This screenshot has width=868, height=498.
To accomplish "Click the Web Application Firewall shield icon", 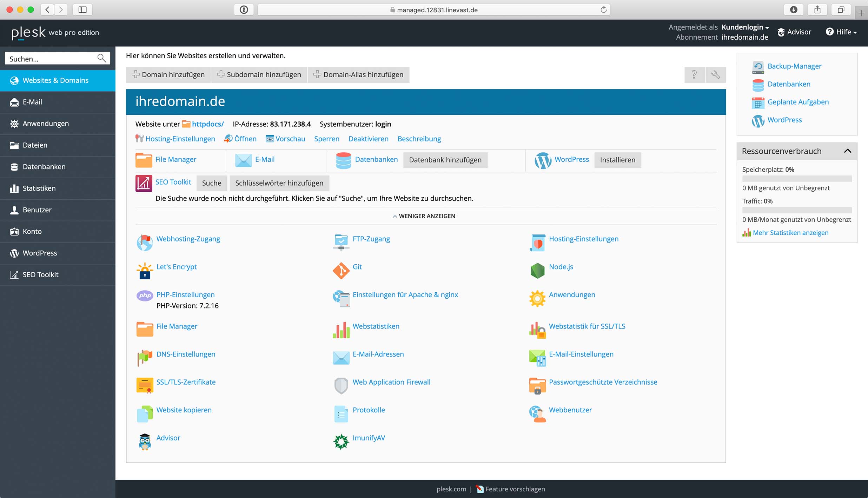I will pos(341,386).
